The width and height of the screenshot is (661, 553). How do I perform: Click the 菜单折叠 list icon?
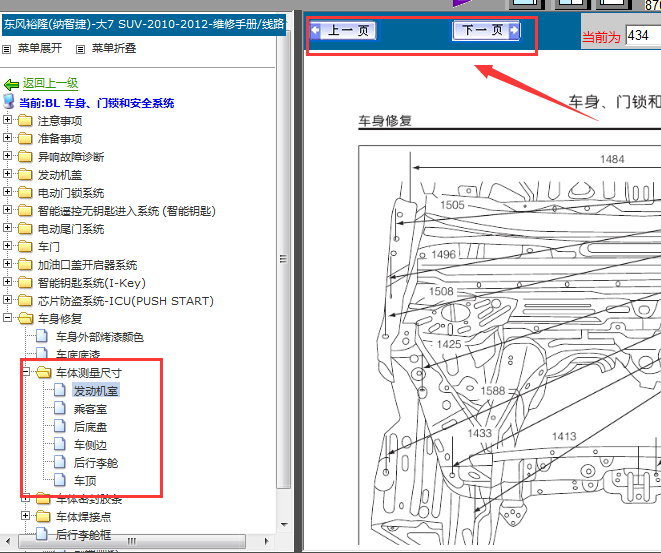click(x=80, y=49)
